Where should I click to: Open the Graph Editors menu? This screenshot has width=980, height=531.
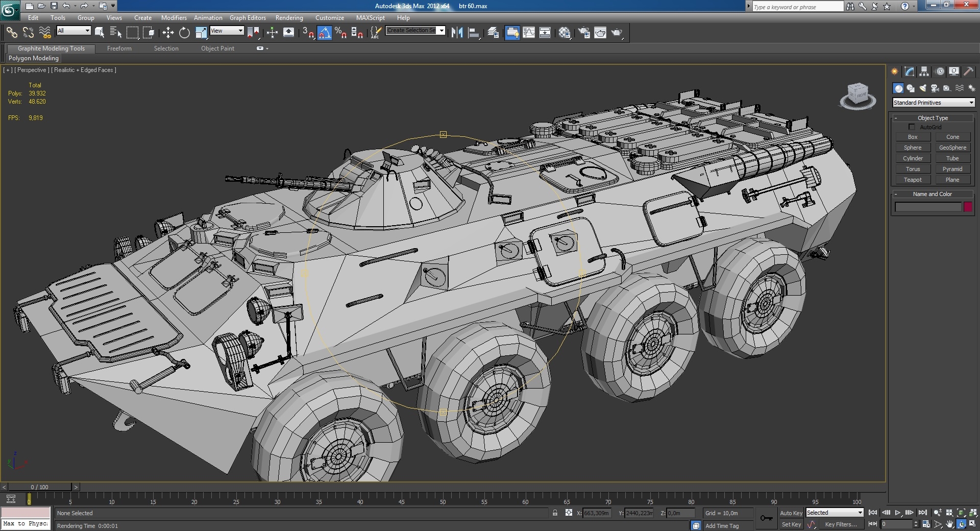point(248,17)
